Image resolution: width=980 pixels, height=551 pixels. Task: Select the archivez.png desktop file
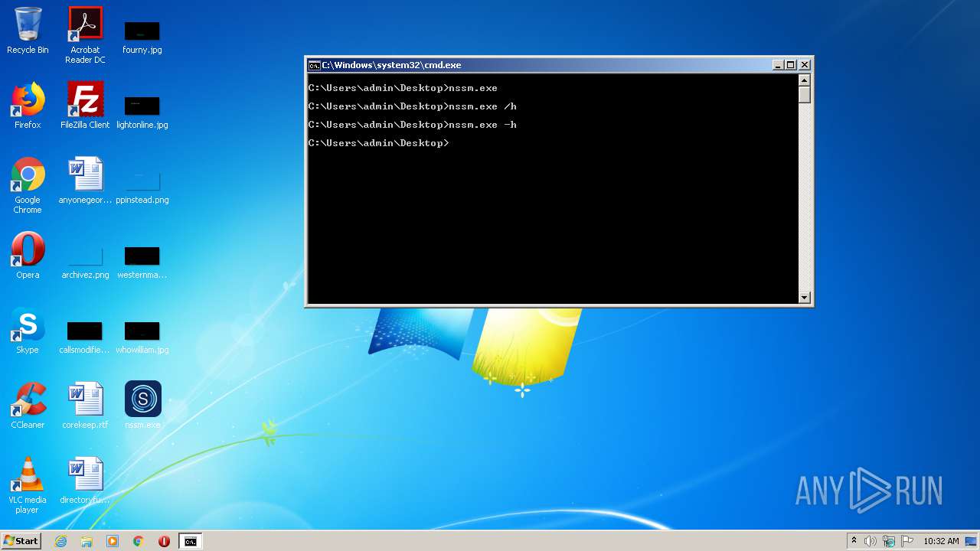[x=85, y=262]
